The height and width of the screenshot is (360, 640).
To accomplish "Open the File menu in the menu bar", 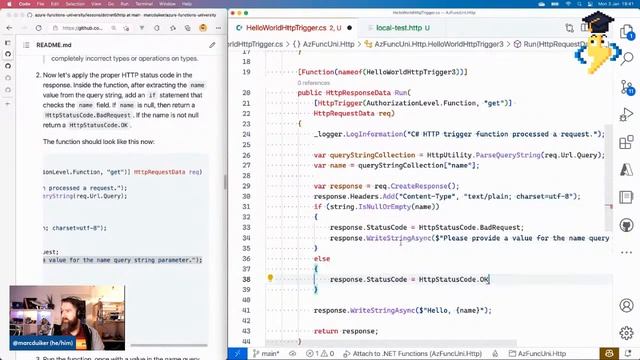I will tap(40, 4).
